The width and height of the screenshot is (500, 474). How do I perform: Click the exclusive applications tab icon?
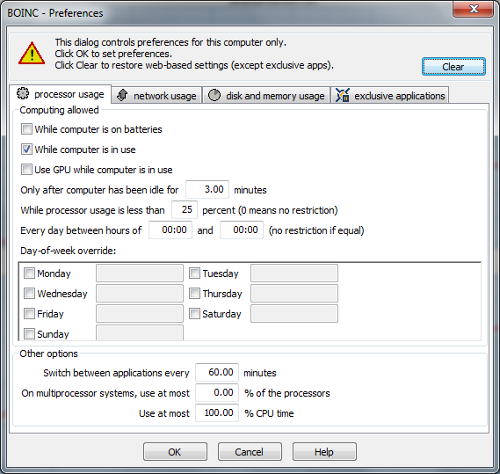tap(342, 95)
